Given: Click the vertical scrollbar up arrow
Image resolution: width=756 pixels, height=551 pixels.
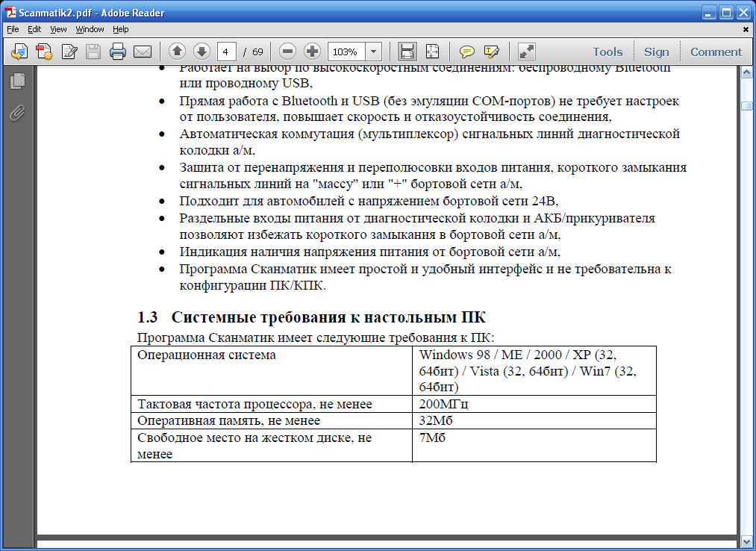Looking at the screenshot, I should click(746, 73).
